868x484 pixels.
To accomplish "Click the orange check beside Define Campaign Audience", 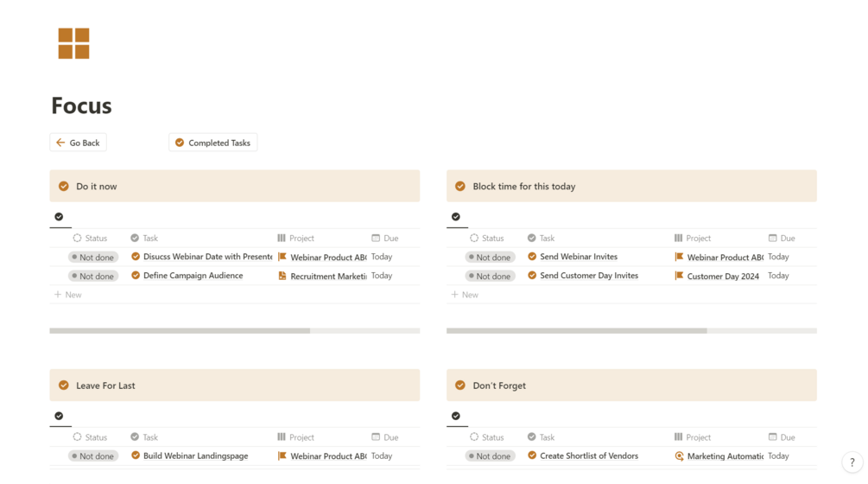I will [x=136, y=276].
